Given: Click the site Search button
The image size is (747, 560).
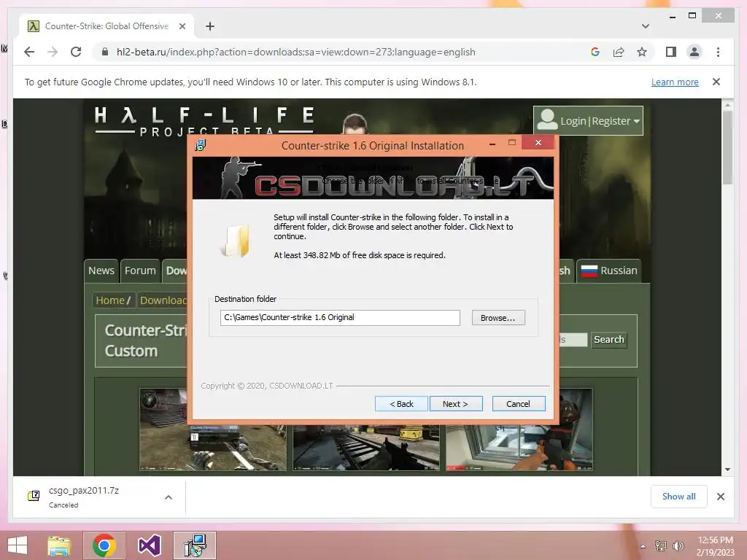Looking at the screenshot, I should click(x=609, y=340).
